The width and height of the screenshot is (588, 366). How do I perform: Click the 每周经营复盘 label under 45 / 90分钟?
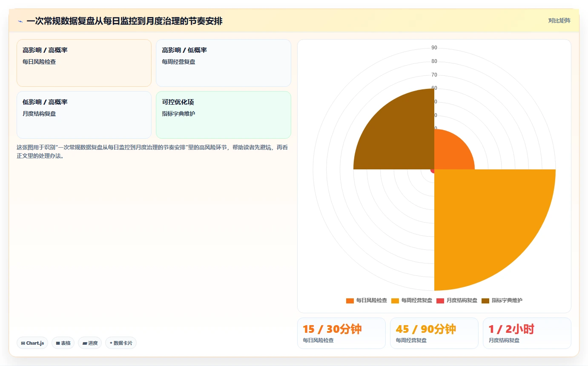click(411, 340)
